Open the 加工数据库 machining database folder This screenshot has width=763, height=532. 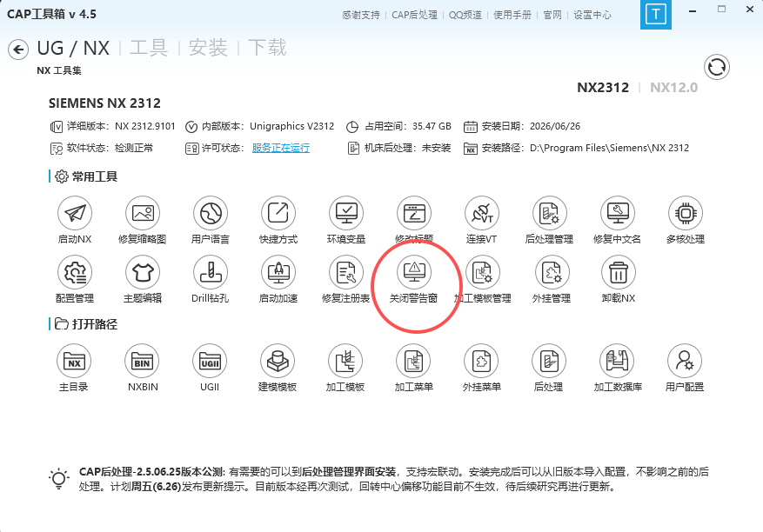click(x=617, y=361)
